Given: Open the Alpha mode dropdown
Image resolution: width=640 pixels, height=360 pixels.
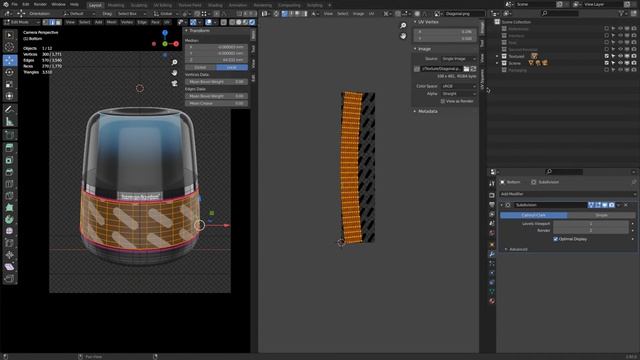Looking at the screenshot, I should pos(458,93).
